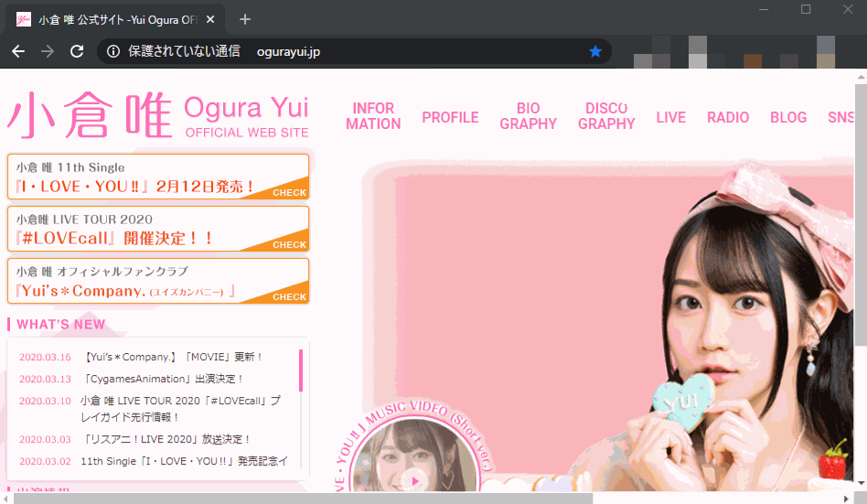
Task: Click the 2020.03.13 news date
Action: pos(46,379)
